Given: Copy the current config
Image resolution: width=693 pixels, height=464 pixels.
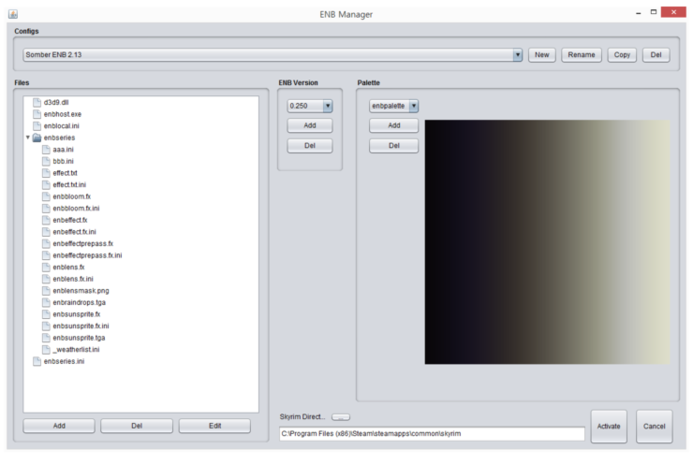Looking at the screenshot, I should 622,55.
